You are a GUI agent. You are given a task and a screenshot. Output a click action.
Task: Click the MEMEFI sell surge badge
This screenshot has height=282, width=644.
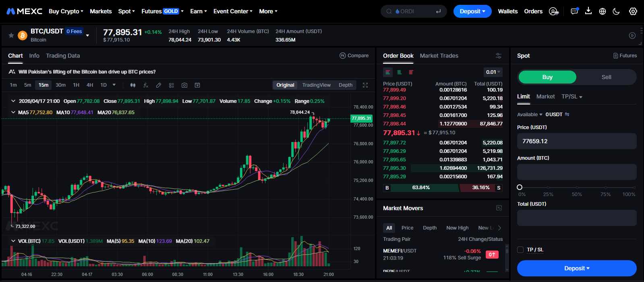(x=492, y=254)
